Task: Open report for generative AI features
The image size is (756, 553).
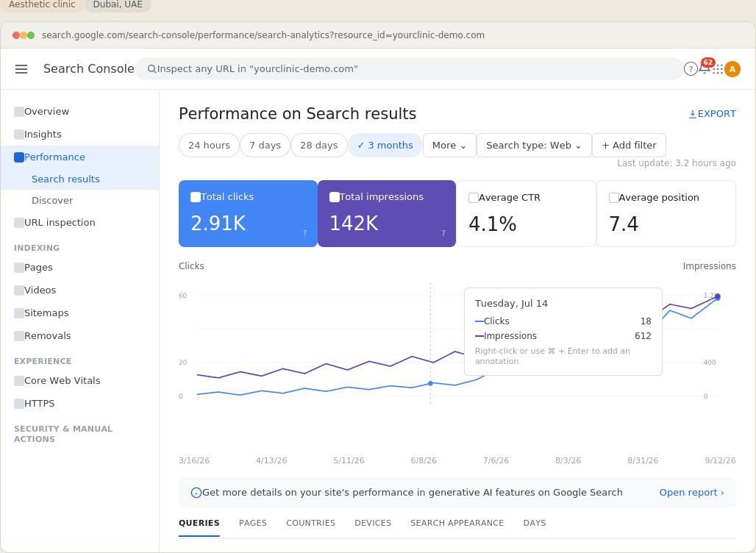Action: coord(691,492)
